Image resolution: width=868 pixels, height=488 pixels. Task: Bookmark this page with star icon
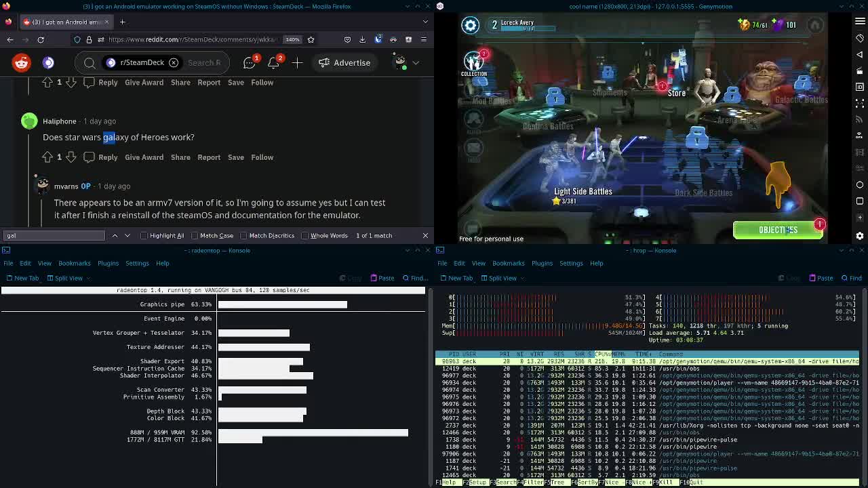click(x=311, y=39)
